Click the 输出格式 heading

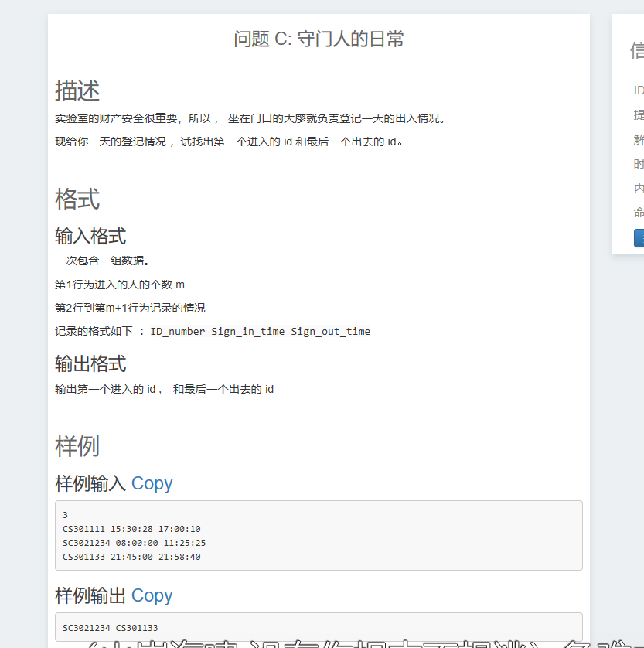[x=90, y=364]
